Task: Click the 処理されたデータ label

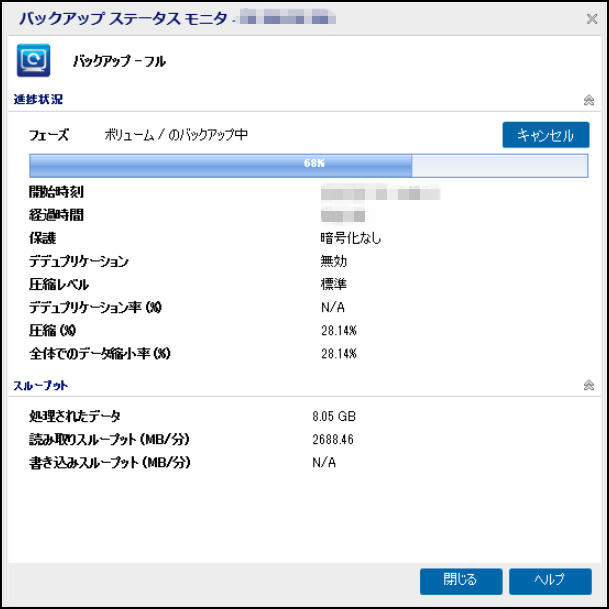Action: [75, 416]
